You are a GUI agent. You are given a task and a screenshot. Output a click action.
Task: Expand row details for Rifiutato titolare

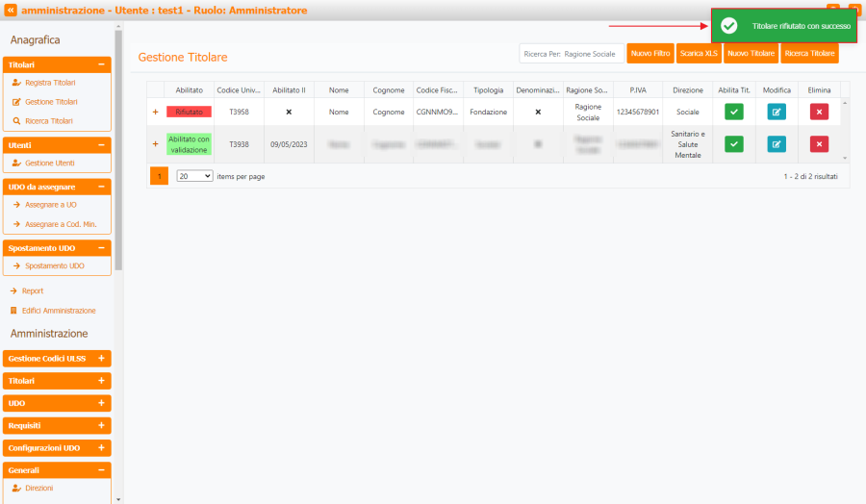[156, 113]
